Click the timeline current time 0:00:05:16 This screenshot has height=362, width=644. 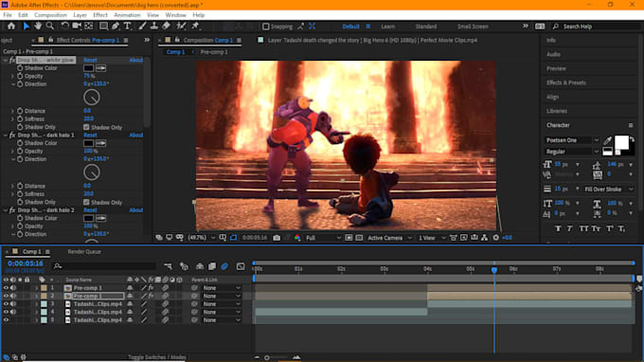tap(26, 263)
